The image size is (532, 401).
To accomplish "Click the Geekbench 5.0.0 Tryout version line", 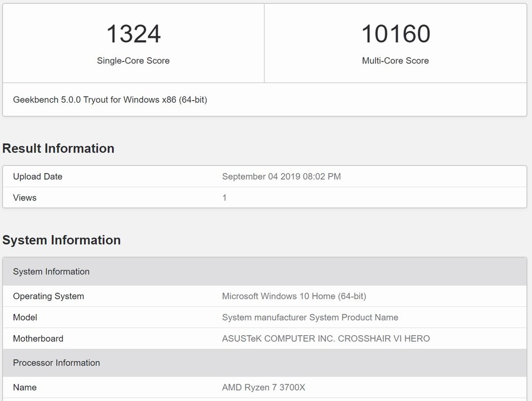I will (x=110, y=100).
